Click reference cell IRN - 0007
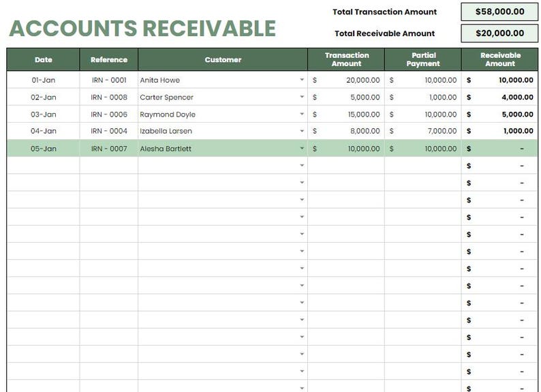The image size is (541, 392). [x=109, y=149]
